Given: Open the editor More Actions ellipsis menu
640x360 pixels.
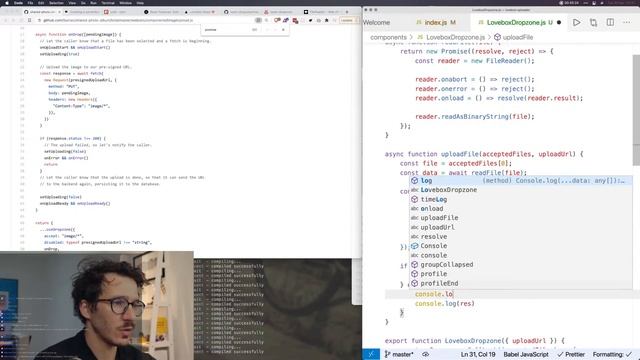Looking at the screenshot, I should point(627,22).
